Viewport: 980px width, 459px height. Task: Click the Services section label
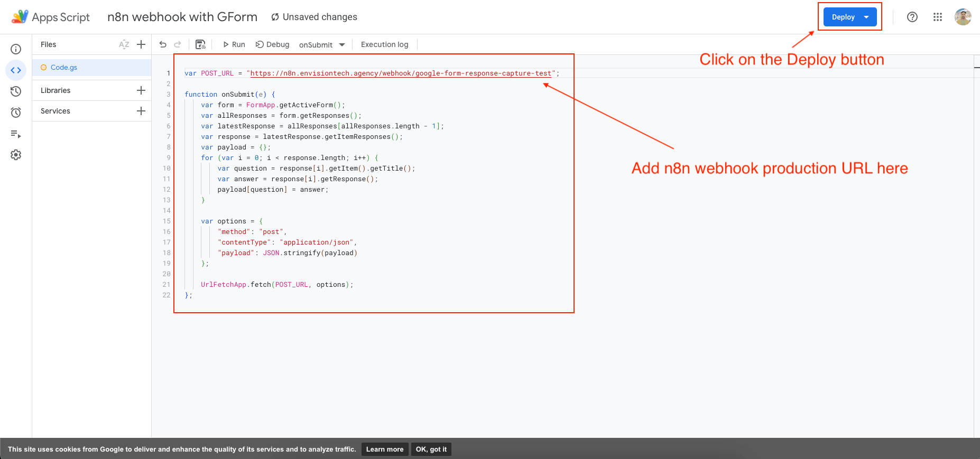point(56,111)
